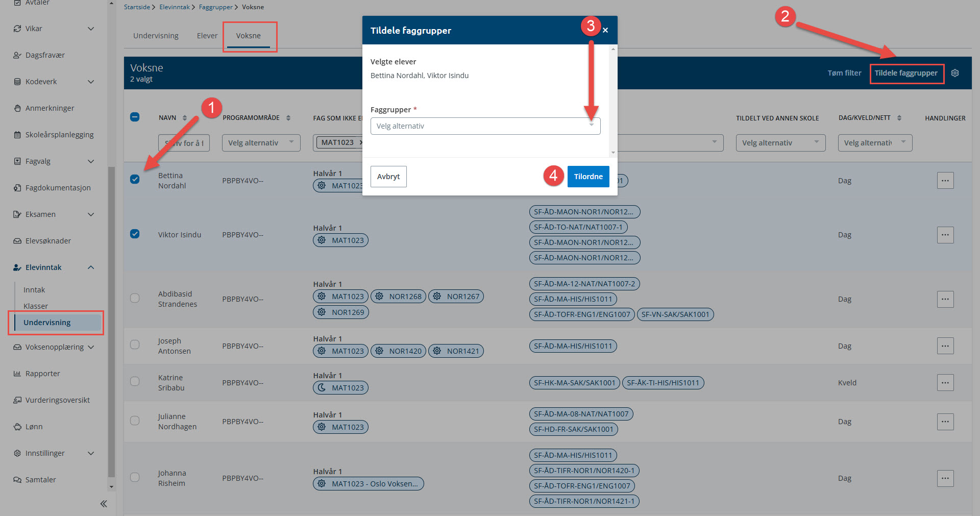Click the Skoleårsplanlegging calendar icon
Image resolution: width=980 pixels, height=516 pixels.
[17, 135]
